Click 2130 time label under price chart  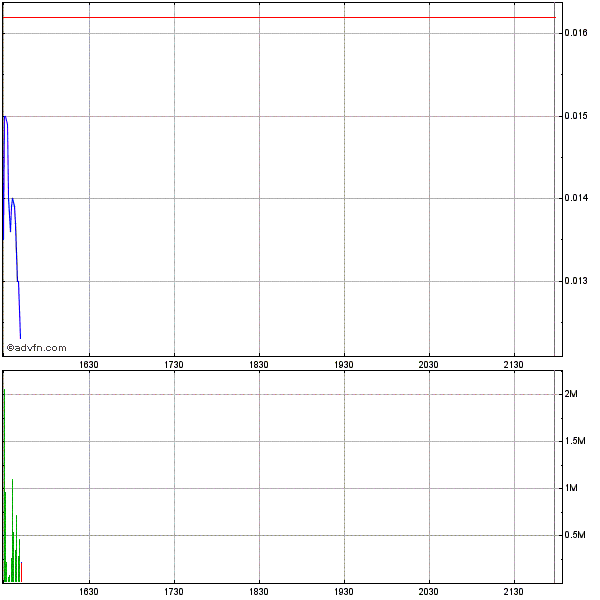coord(514,365)
